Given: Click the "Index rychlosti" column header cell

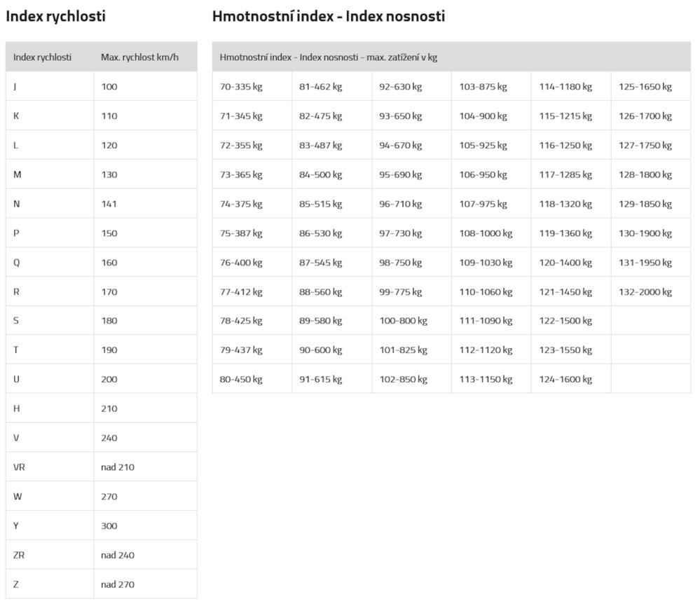Looking at the screenshot, I should point(42,57).
